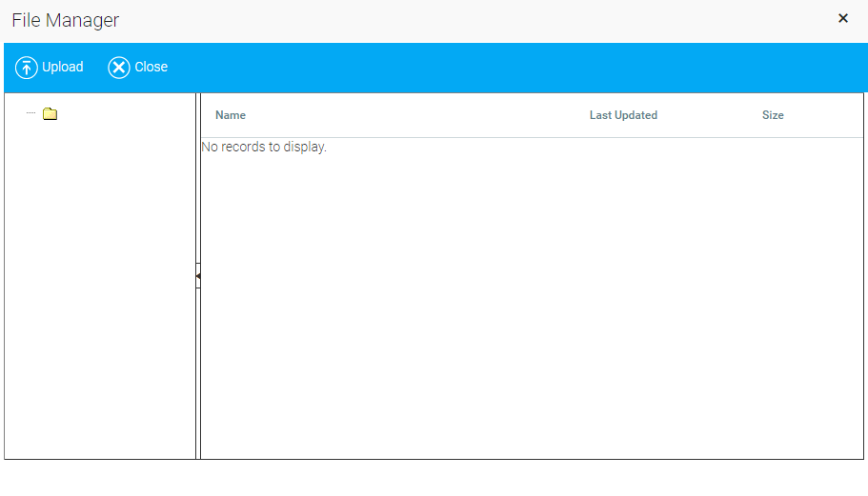Click the header row gap between Name and Last Updated
The height and width of the screenshot is (496, 868).
(x=419, y=115)
